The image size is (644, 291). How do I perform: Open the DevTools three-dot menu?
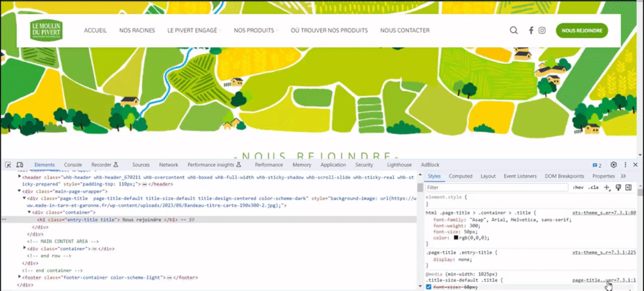click(x=625, y=165)
